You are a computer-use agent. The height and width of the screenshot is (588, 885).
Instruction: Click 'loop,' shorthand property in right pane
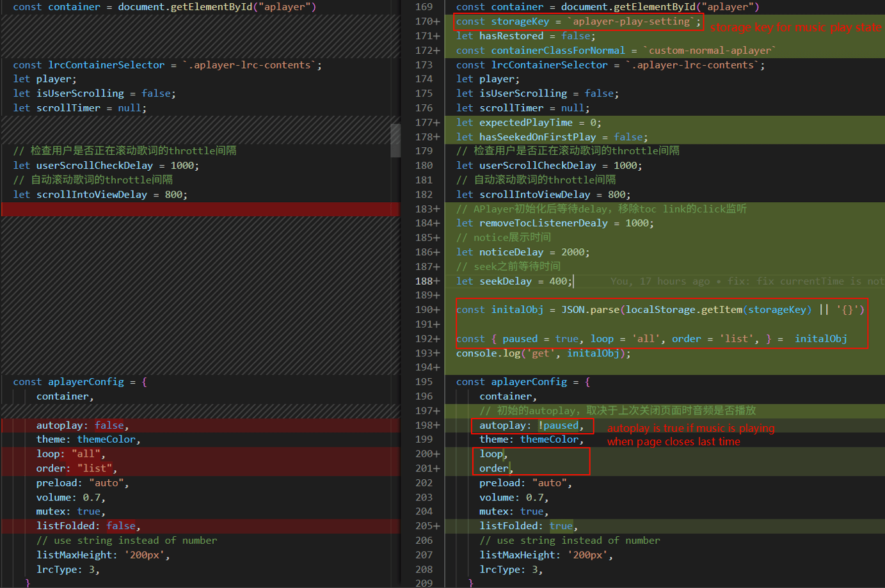[x=493, y=454]
